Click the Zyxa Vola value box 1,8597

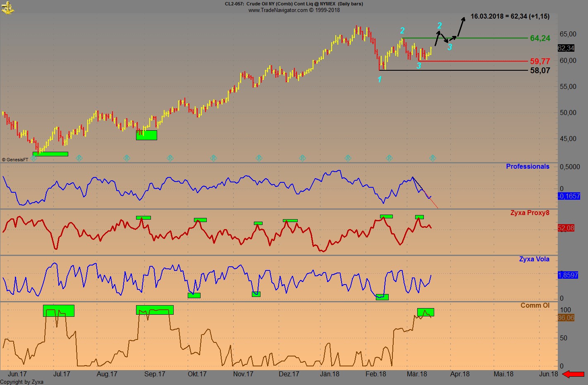click(x=568, y=275)
